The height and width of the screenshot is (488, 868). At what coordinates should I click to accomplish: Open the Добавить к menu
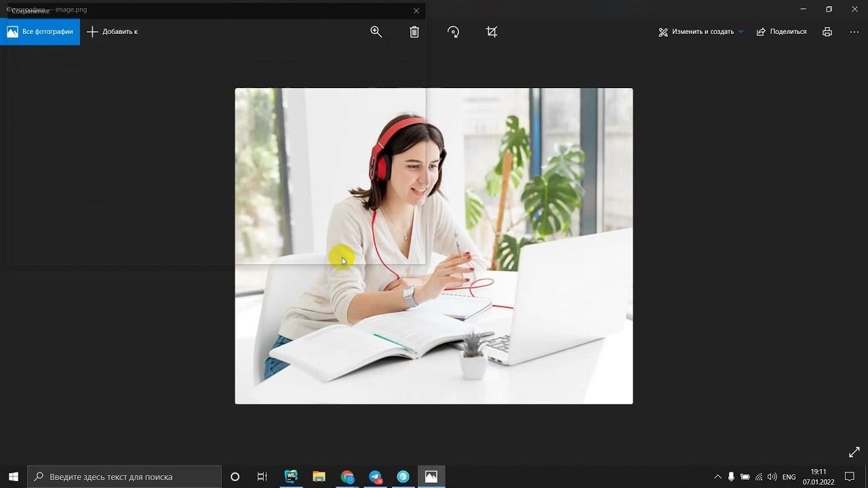113,32
